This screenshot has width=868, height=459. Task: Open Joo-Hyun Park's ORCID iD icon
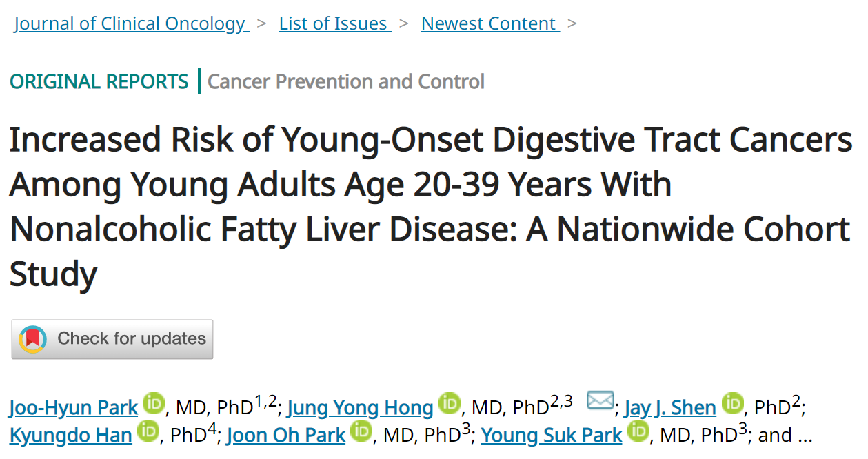[154, 404]
